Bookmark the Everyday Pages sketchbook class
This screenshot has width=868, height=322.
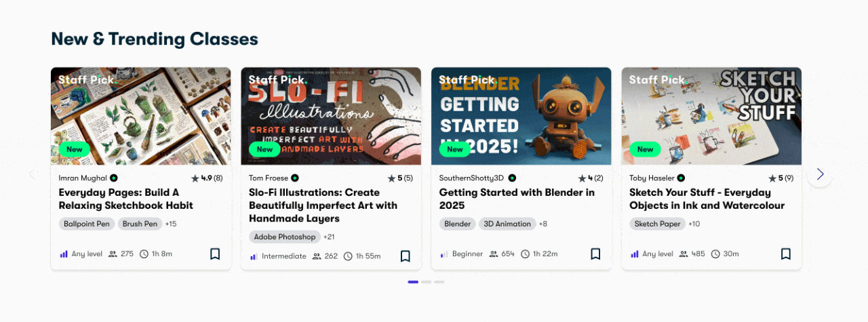tap(215, 254)
